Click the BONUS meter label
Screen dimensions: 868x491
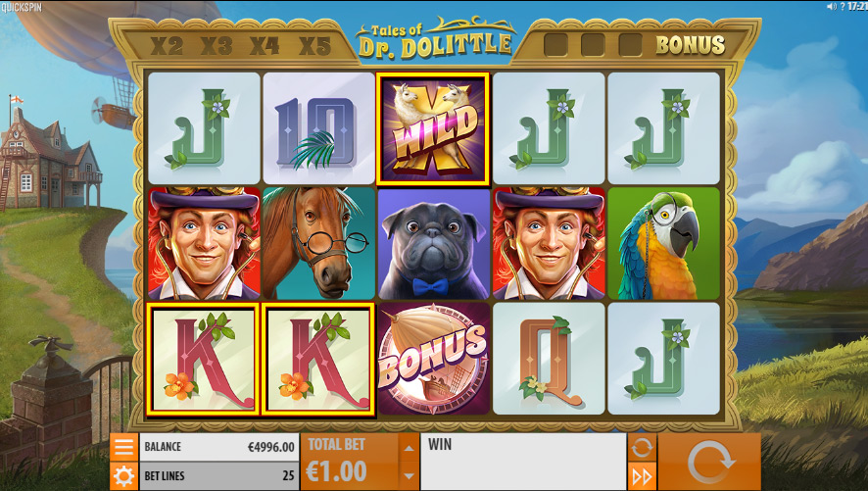[x=691, y=45]
